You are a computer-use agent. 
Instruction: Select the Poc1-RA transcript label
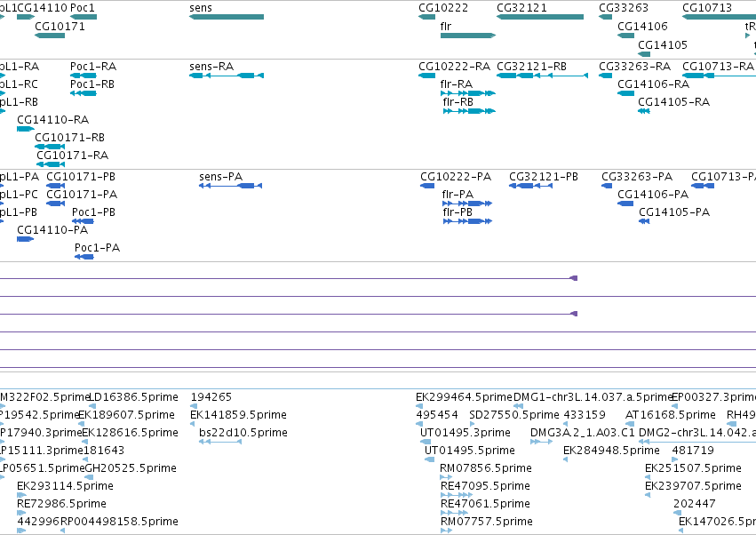(93, 66)
